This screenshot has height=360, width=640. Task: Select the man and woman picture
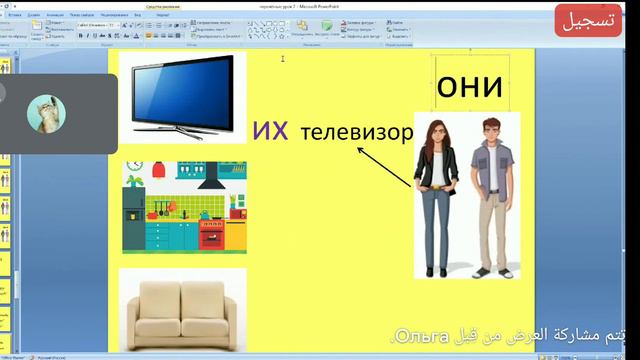coord(467,196)
